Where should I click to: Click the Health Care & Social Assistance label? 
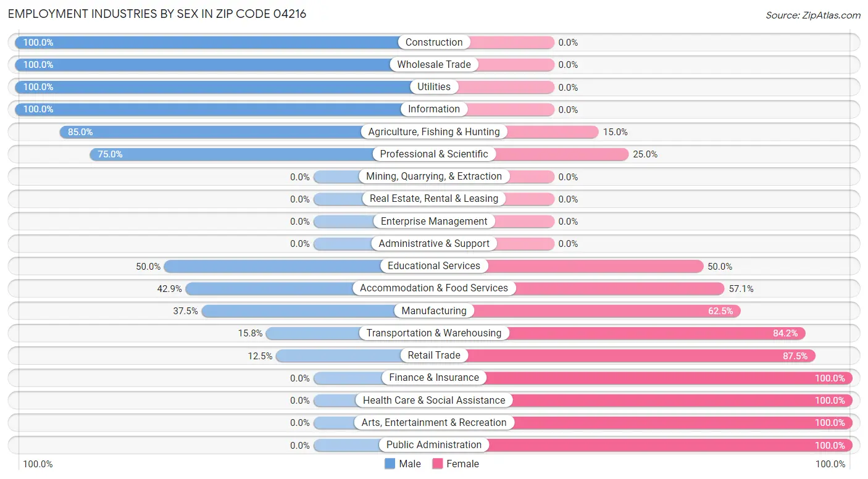point(434,400)
